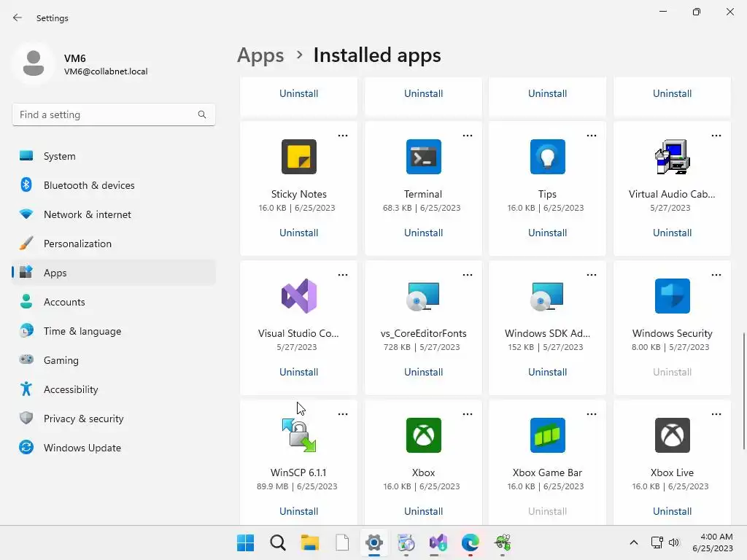The image size is (747, 560).
Task: Uninstall Windows SDK AddOn
Action: (x=547, y=372)
